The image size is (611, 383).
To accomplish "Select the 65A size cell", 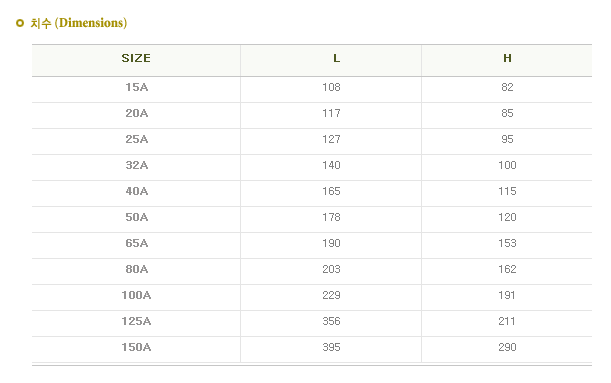I will coord(136,244).
